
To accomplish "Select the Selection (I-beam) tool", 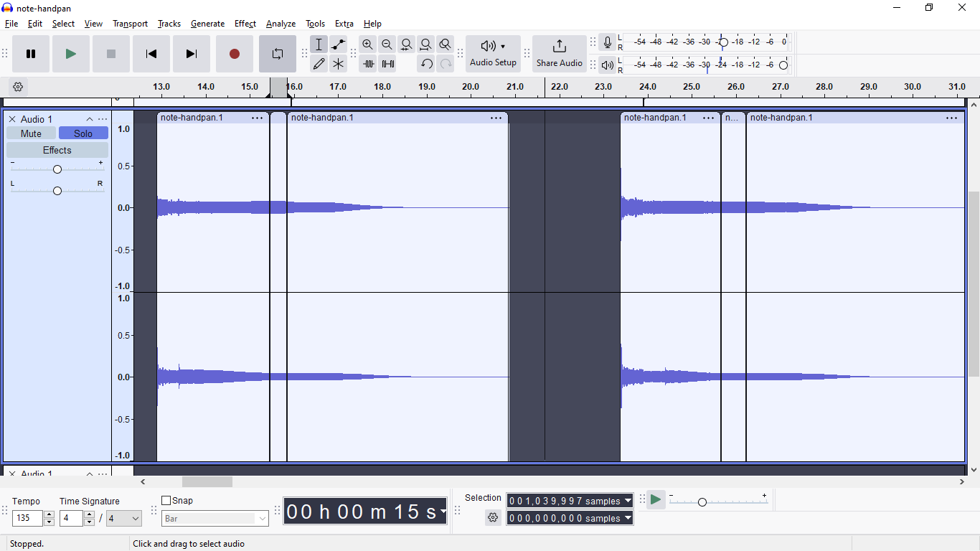I will [x=319, y=44].
